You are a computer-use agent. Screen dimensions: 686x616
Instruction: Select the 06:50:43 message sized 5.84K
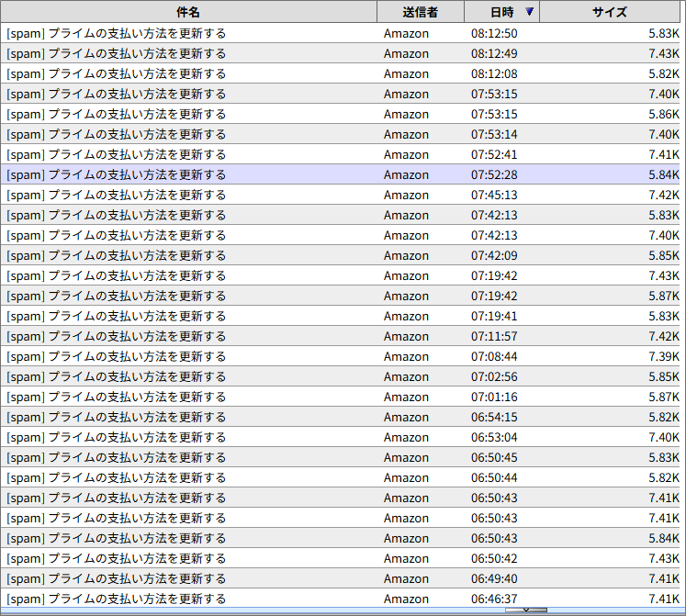[x=341, y=538]
